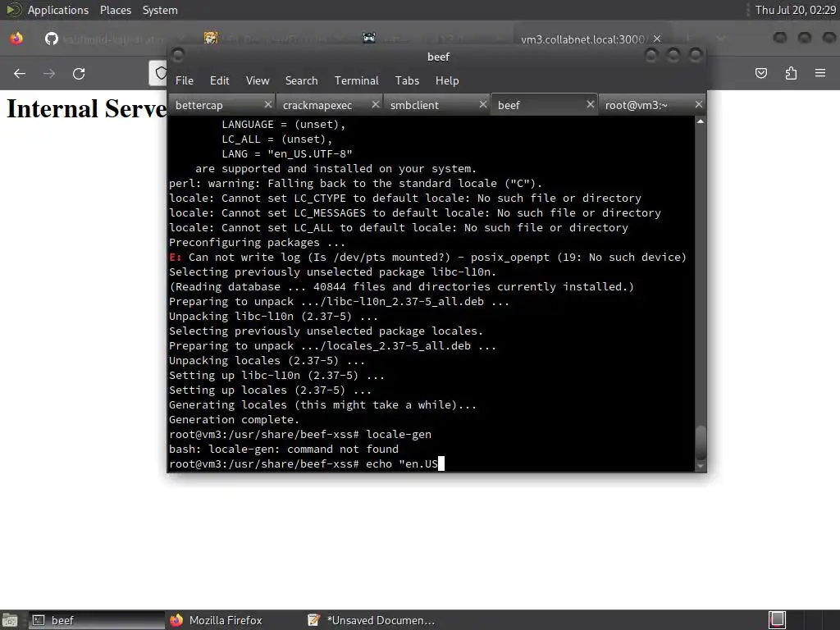The image size is (840, 630).
Task: Switch to the root@vm3:~ terminal tab
Action: click(651, 105)
